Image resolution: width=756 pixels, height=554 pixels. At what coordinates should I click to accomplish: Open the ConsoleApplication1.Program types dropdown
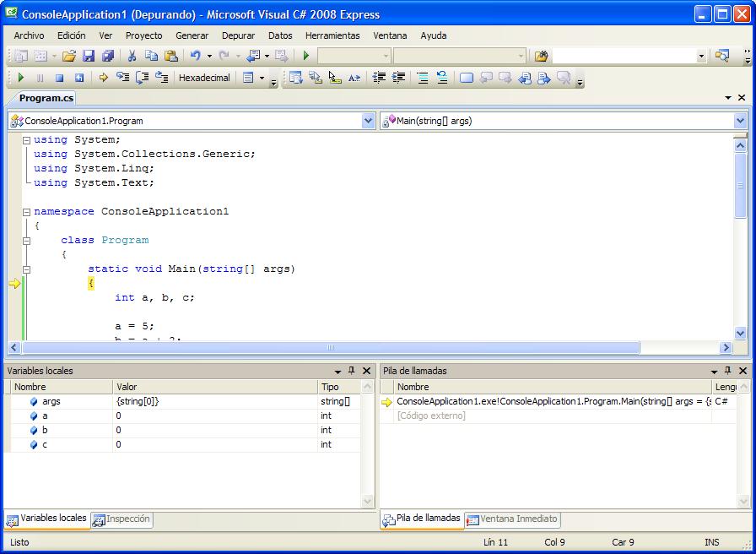[x=368, y=121]
